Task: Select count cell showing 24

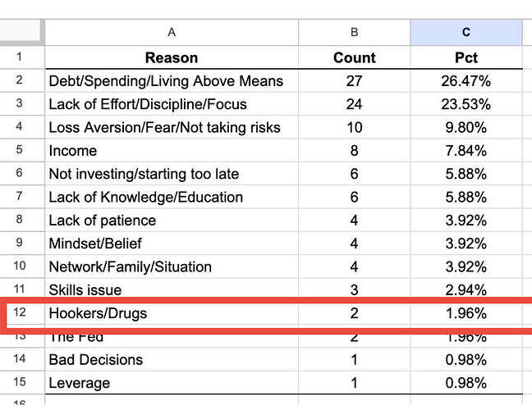Action: [x=354, y=104]
